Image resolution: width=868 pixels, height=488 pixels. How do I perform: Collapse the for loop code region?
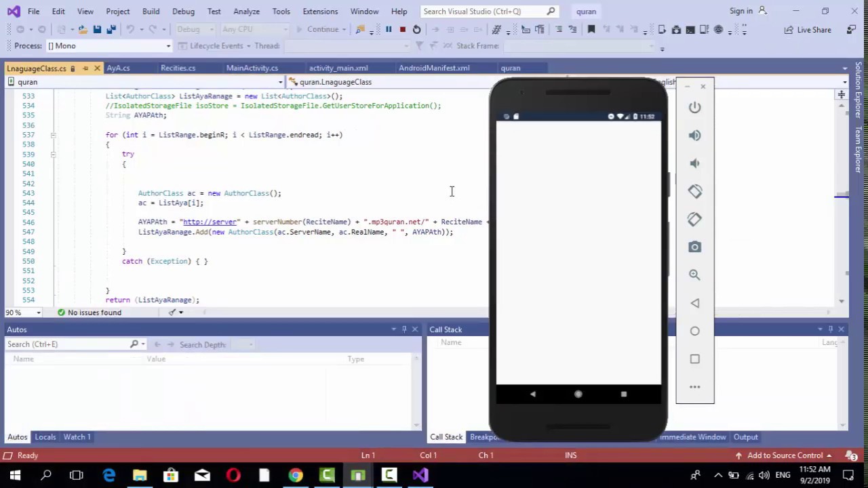click(x=53, y=135)
